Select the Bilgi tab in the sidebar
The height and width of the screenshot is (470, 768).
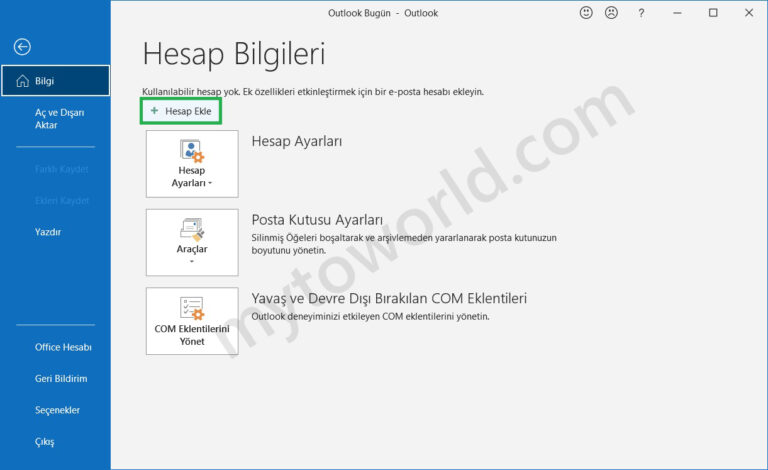pyautogui.click(x=55, y=80)
